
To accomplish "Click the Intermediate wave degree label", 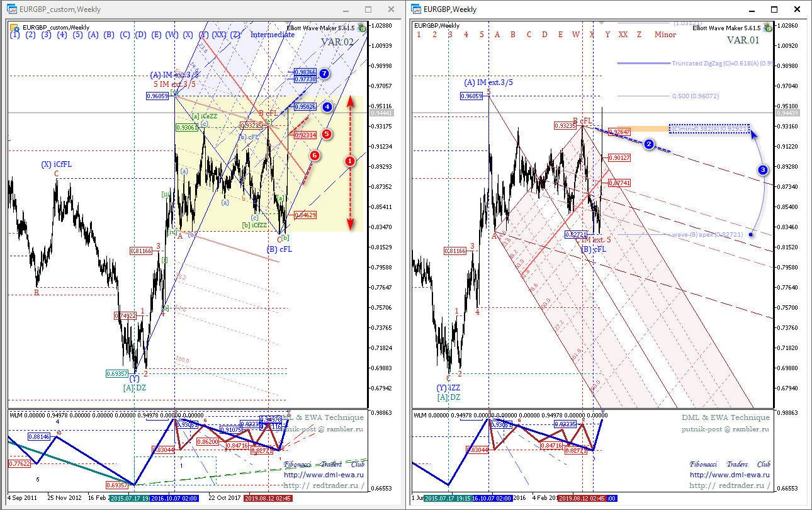I will point(273,35).
